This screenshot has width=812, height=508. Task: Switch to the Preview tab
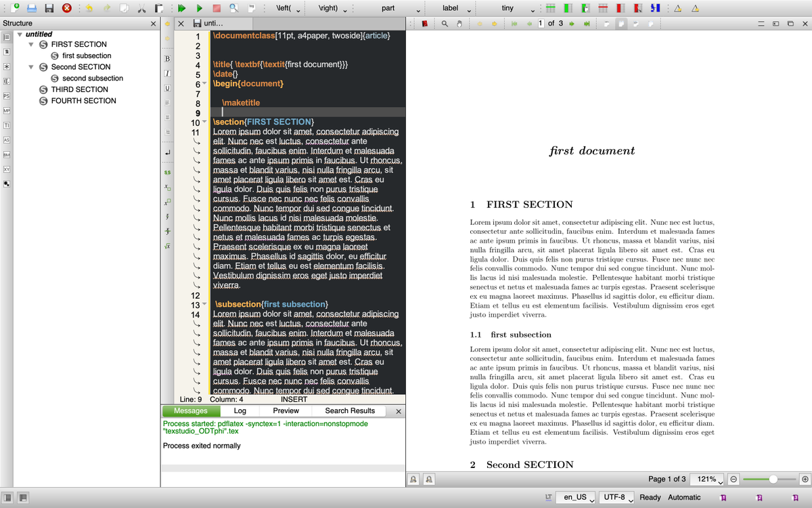(x=286, y=410)
